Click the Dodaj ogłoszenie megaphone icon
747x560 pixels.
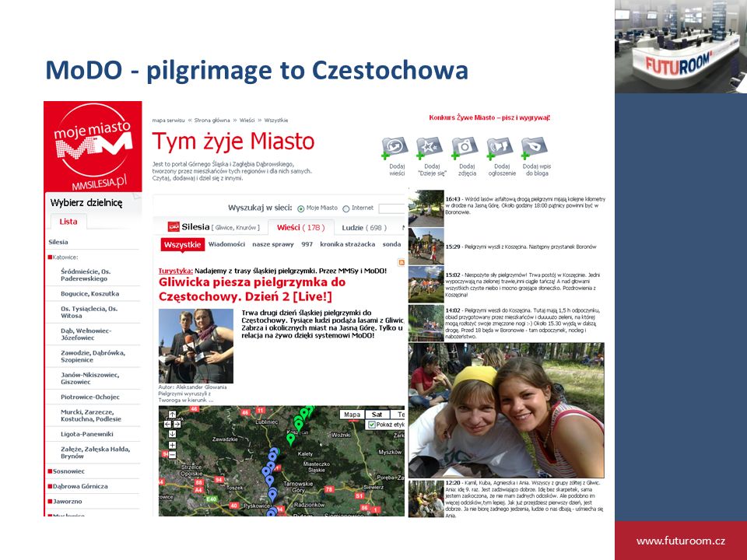(x=500, y=148)
